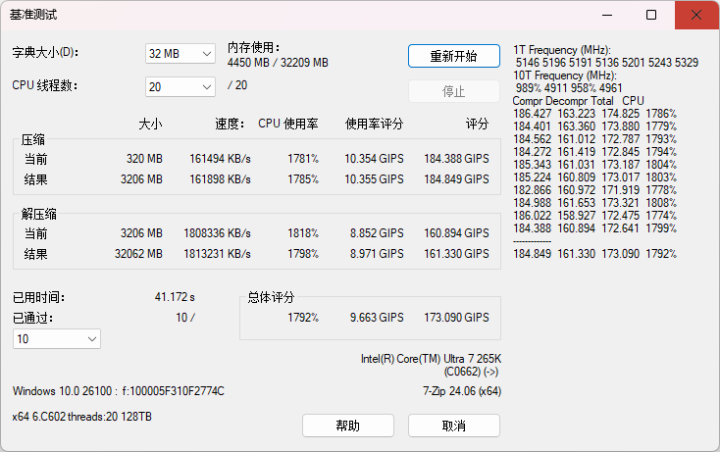
Task: Click the 压缩 结果 184.849 GIPS rating
Action: pos(456,179)
